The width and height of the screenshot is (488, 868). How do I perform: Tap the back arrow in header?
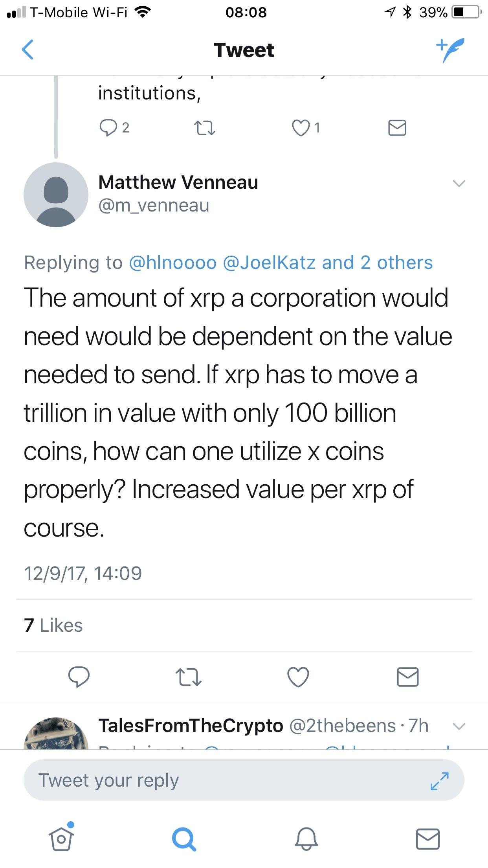(x=28, y=50)
